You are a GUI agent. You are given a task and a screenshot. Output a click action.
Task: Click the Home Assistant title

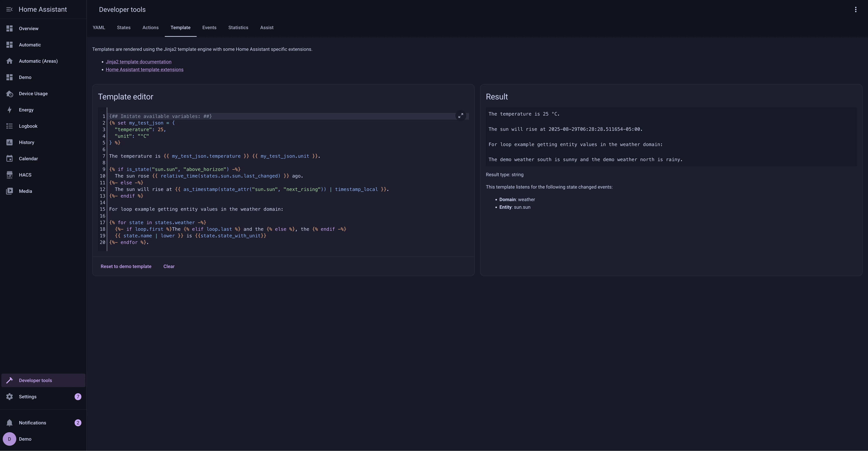click(43, 9)
